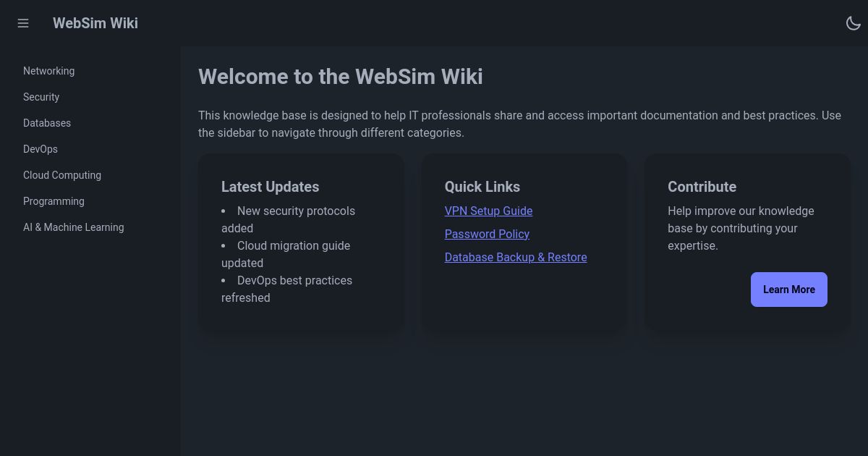868x456 pixels.
Task: Select AI & Machine Learning category
Action: (73, 227)
